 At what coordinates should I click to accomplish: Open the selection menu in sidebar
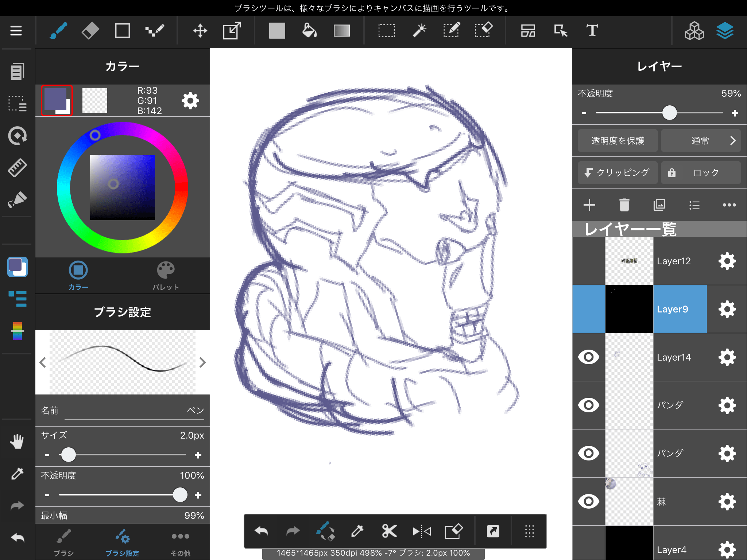(17, 104)
